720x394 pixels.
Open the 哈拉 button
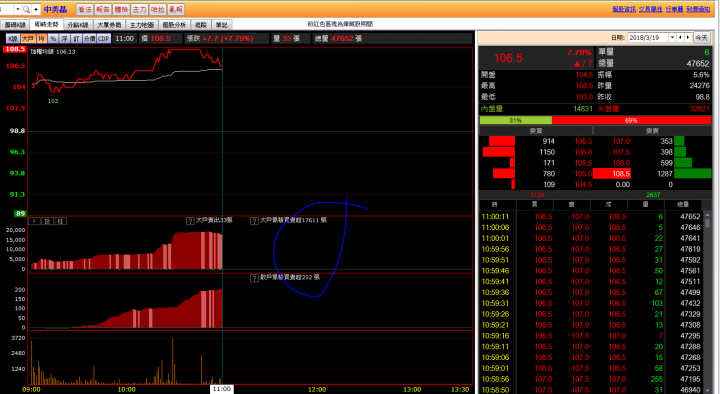[x=158, y=9]
